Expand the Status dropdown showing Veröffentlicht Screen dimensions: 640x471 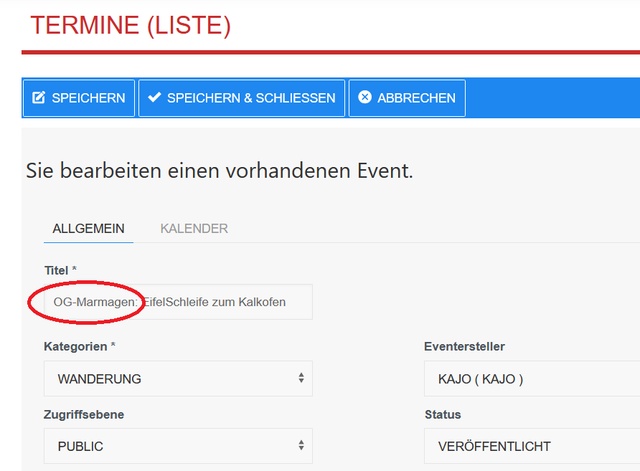point(530,446)
